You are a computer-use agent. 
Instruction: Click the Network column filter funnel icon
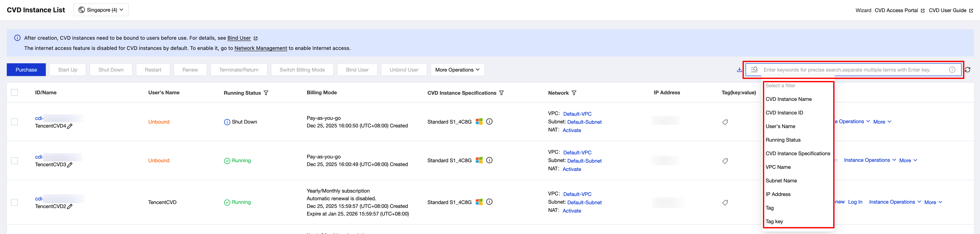(574, 93)
